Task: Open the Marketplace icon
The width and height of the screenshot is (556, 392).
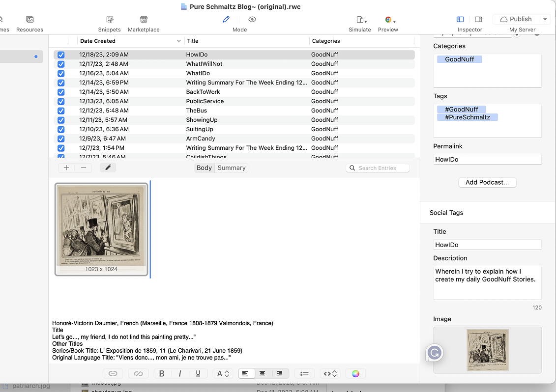Action: [x=144, y=20]
